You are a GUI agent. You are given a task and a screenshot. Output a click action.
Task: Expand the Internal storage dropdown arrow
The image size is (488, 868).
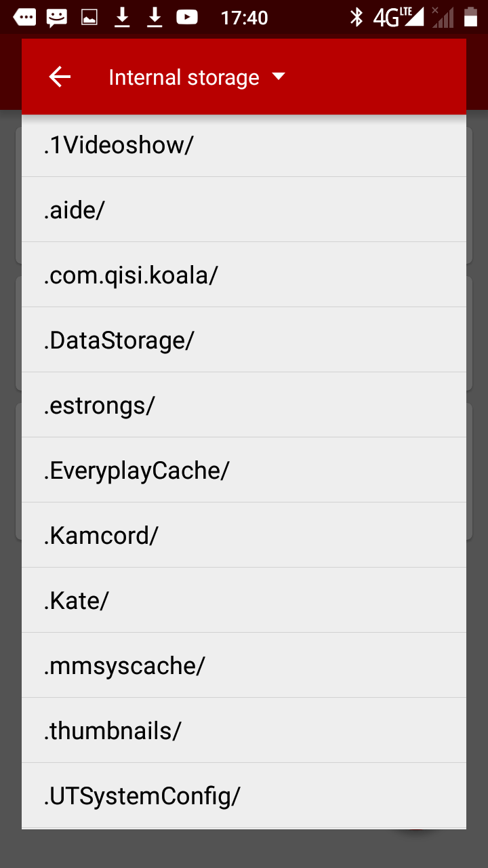point(279,77)
